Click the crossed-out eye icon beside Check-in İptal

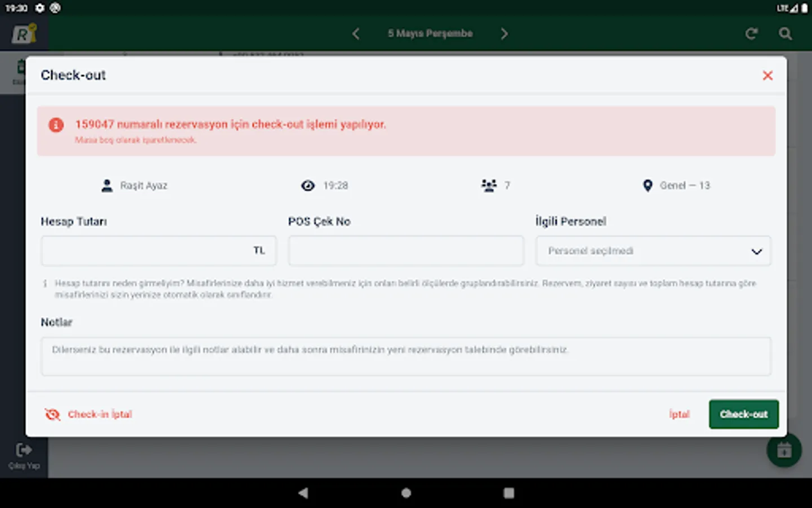pos(52,415)
